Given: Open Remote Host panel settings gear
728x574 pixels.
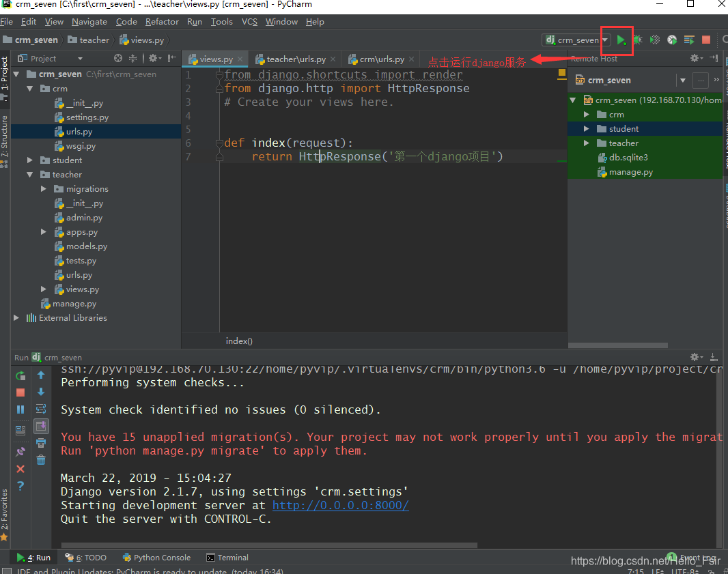Looking at the screenshot, I should click(x=695, y=58).
